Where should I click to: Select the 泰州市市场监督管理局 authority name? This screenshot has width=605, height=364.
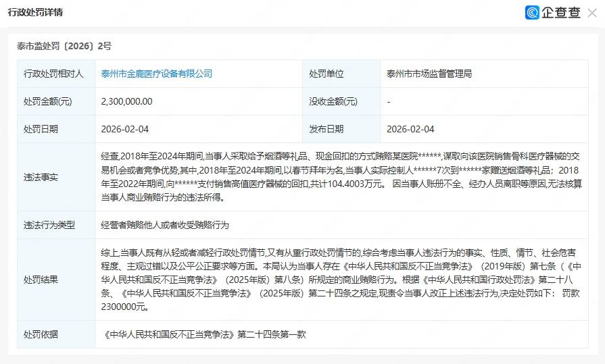tap(429, 74)
